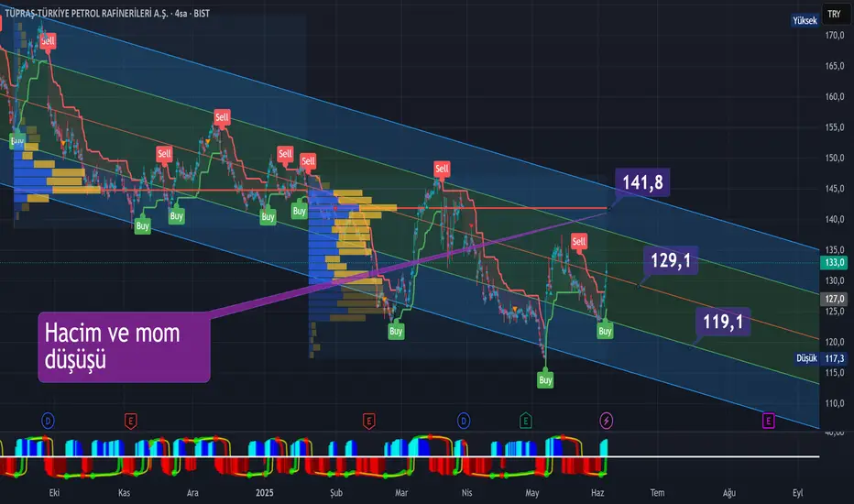Click the Tem label on time axis
This screenshot has height=504, width=854.
(657, 493)
